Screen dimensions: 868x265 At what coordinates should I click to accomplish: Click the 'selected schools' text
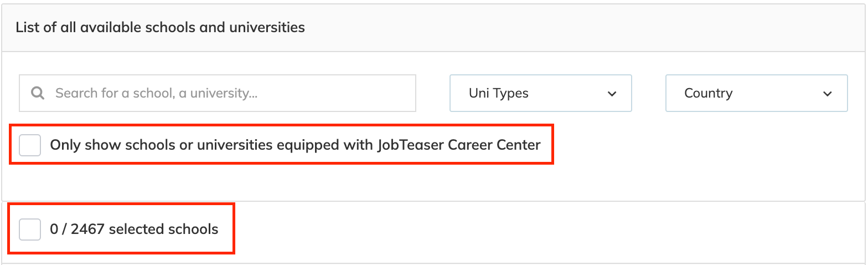(164, 229)
